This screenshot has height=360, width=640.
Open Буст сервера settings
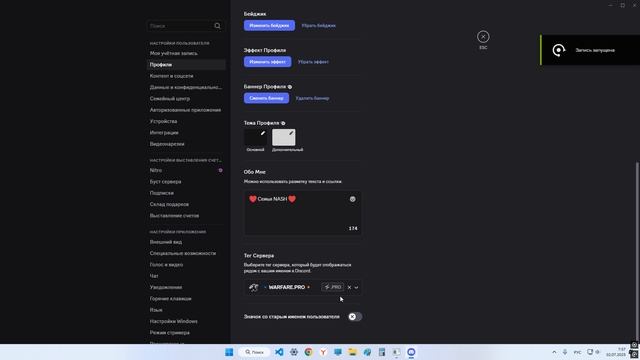pos(186,182)
